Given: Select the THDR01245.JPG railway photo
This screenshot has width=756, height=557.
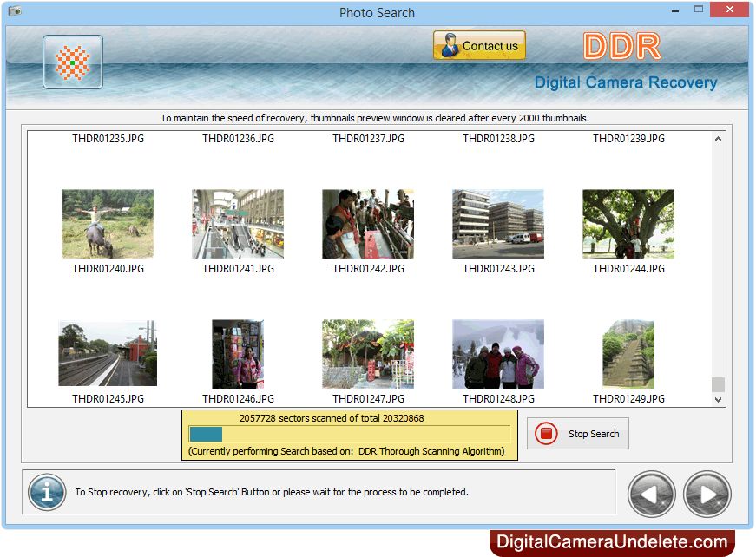Looking at the screenshot, I should click(x=108, y=354).
